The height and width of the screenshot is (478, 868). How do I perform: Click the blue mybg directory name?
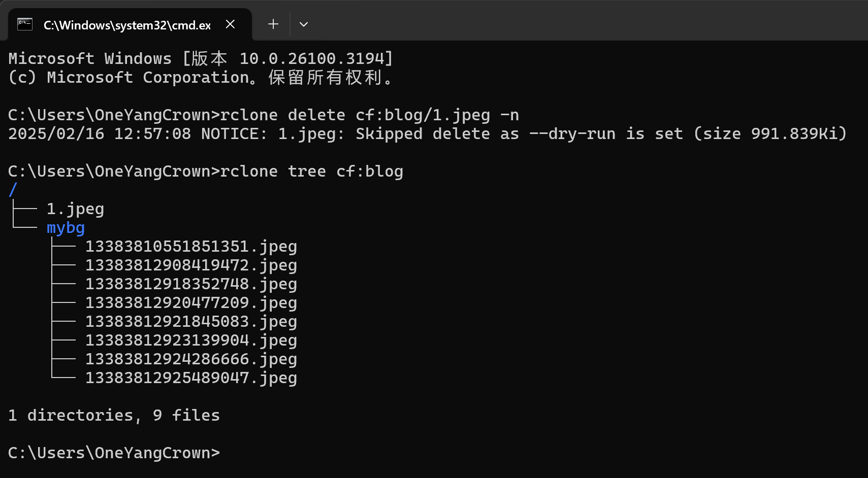click(66, 228)
